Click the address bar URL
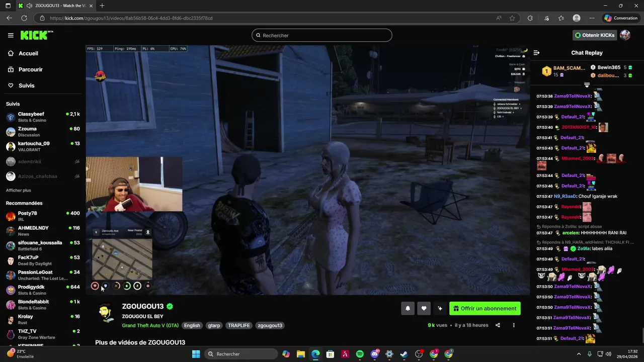The height and width of the screenshot is (362, 644). point(131,18)
